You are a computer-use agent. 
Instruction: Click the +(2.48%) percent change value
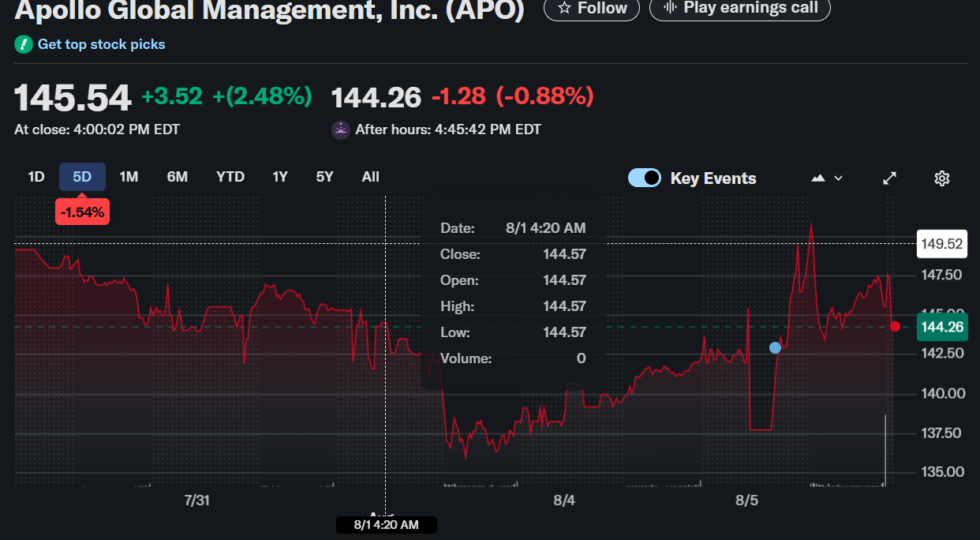[x=262, y=96]
